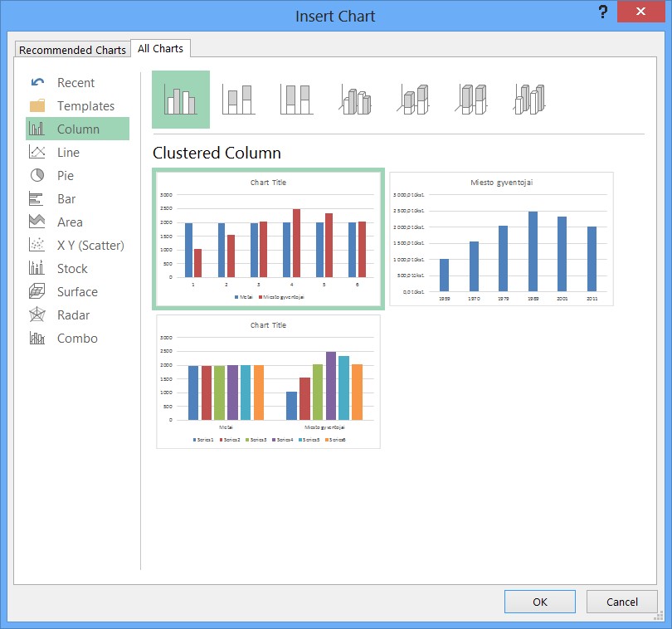Viewport: 672px width, 629px height.
Task: Switch to the Recommended Charts tab
Action: [x=72, y=50]
